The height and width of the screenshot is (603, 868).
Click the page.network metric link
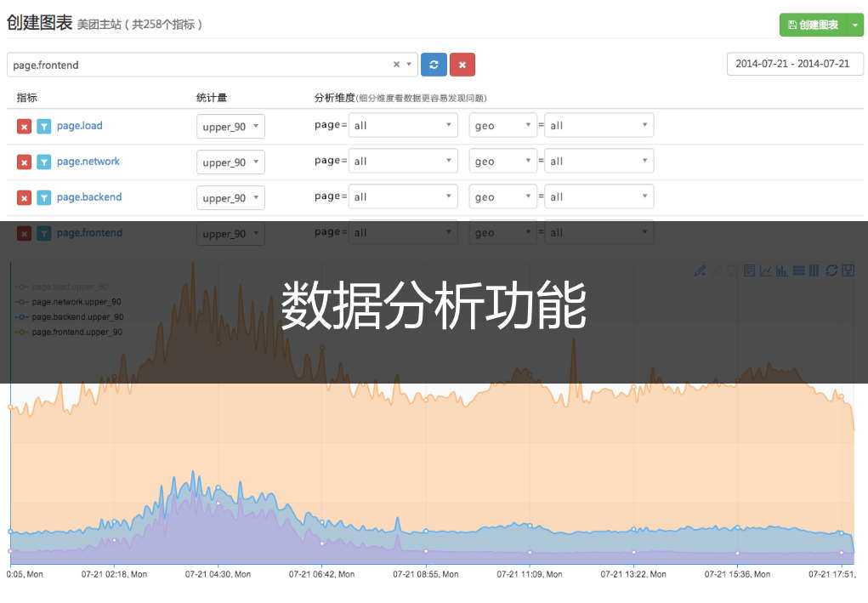pyautogui.click(x=88, y=161)
